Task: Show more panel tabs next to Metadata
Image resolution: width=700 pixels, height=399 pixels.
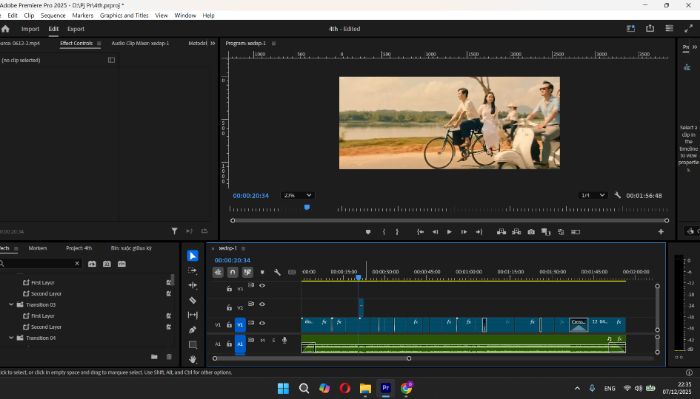Action: tap(212, 43)
